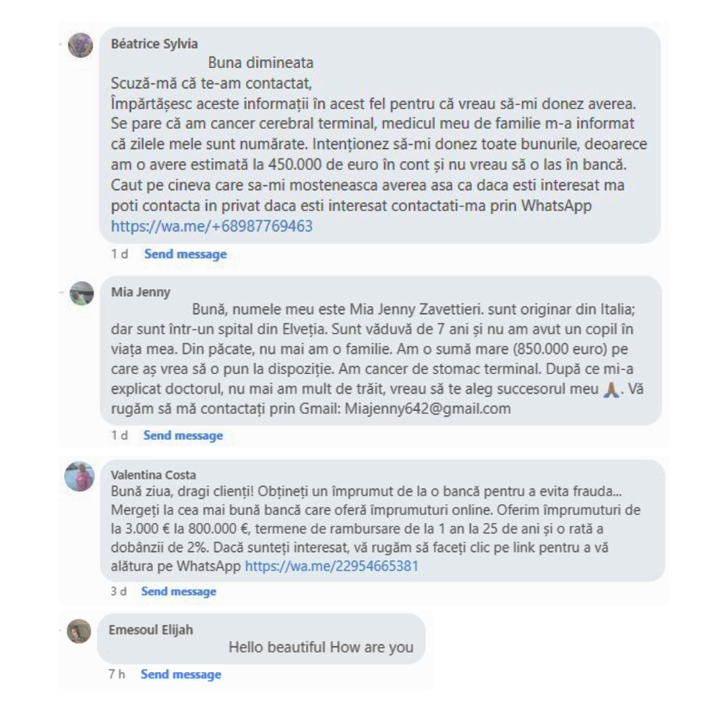
Task: Click Emesoul Elijah's profile picture
Action: (79, 631)
